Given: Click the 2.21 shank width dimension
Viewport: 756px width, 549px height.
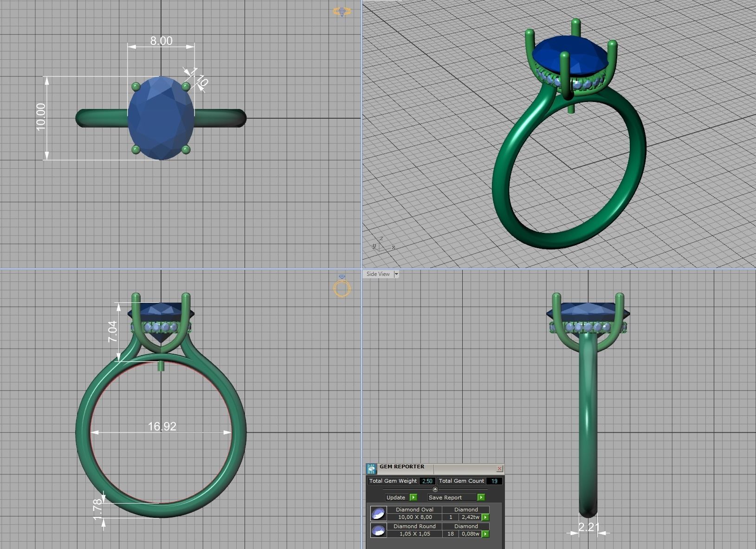Looking at the screenshot, I should (x=588, y=527).
